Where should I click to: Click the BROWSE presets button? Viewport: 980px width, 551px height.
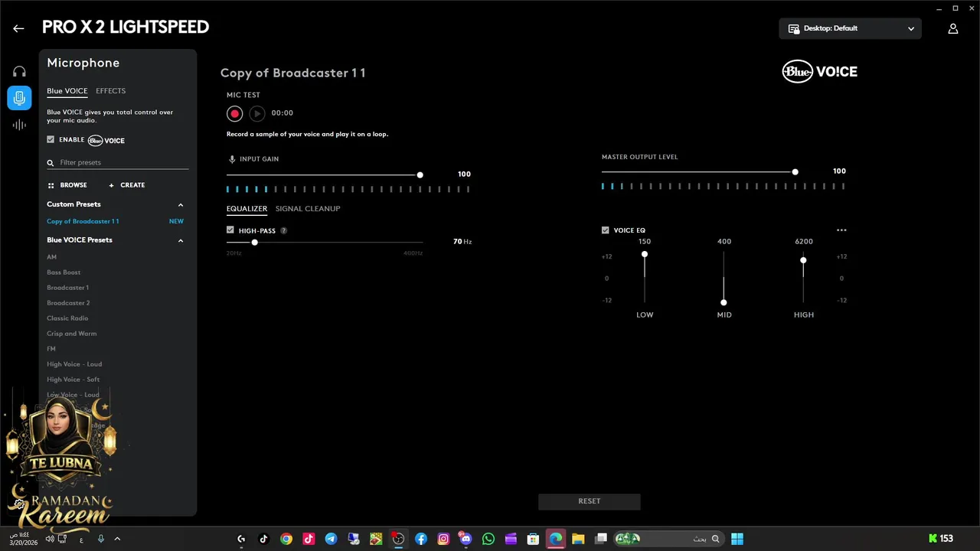[67, 185]
